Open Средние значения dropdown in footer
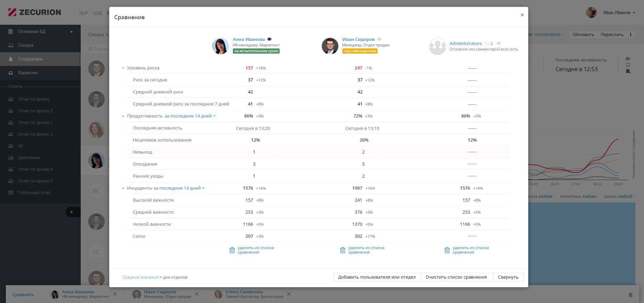Image resolution: width=644 pixels, height=303 pixels. pos(142,277)
